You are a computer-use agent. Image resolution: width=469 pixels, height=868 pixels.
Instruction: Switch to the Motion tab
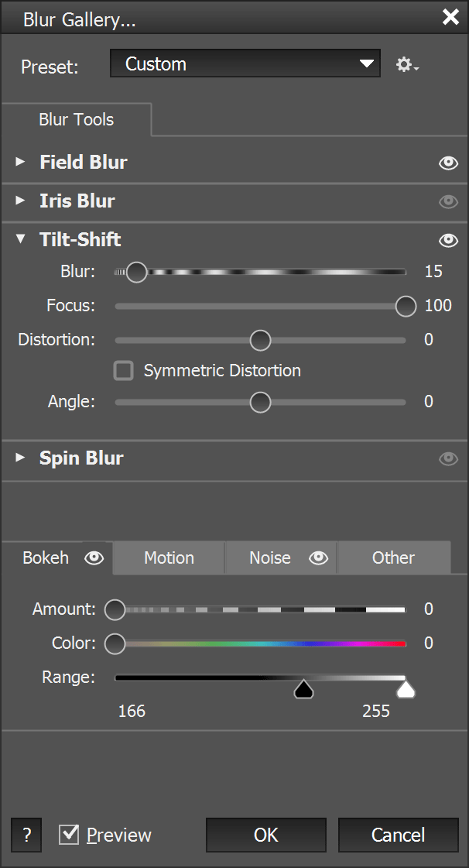(169, 558)
